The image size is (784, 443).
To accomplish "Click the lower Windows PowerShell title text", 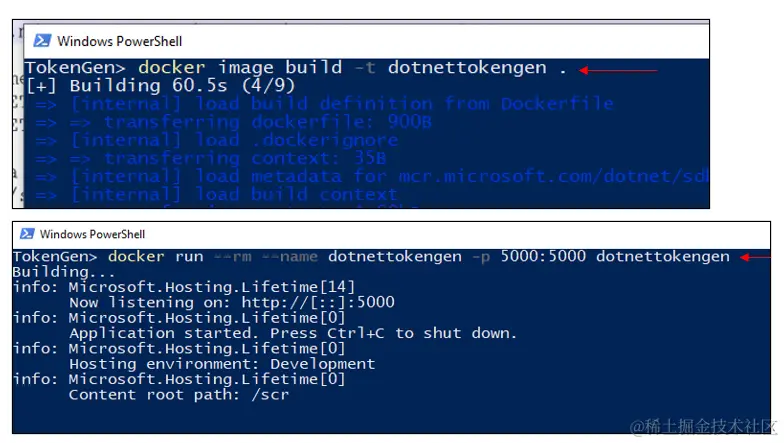I will click(x=92, y=234).
